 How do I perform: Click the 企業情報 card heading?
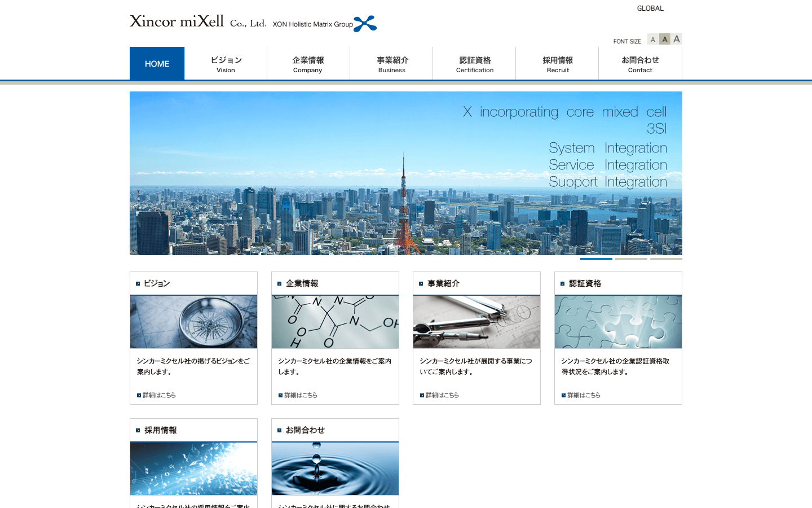click(x=302, y=283)
